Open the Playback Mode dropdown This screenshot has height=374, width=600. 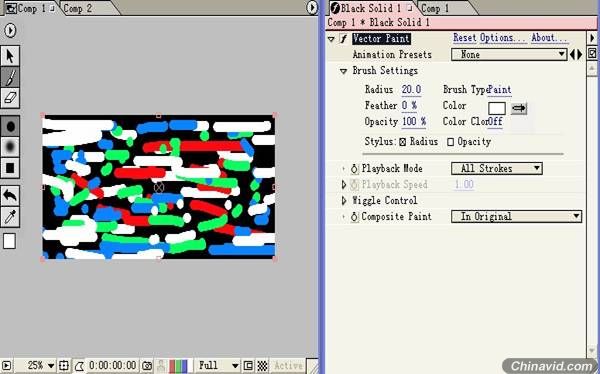[497, 168]
